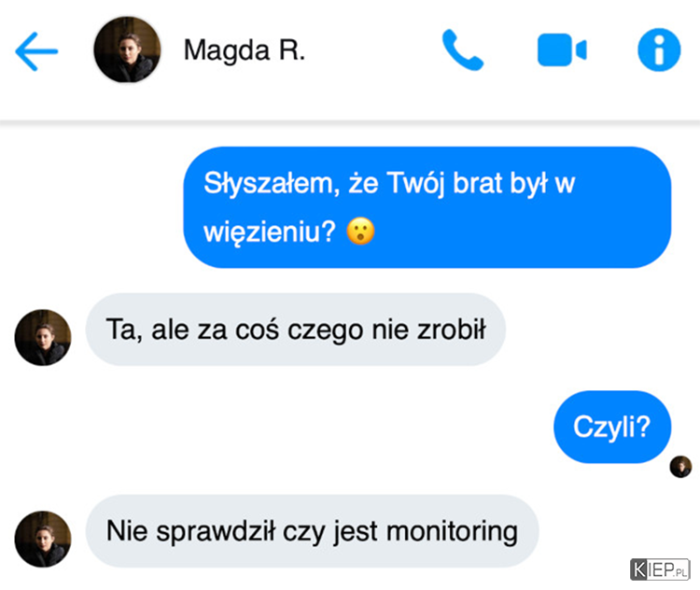Tap the contact name Magda R.
Screen dimensions: 700x590
point(245,49)
